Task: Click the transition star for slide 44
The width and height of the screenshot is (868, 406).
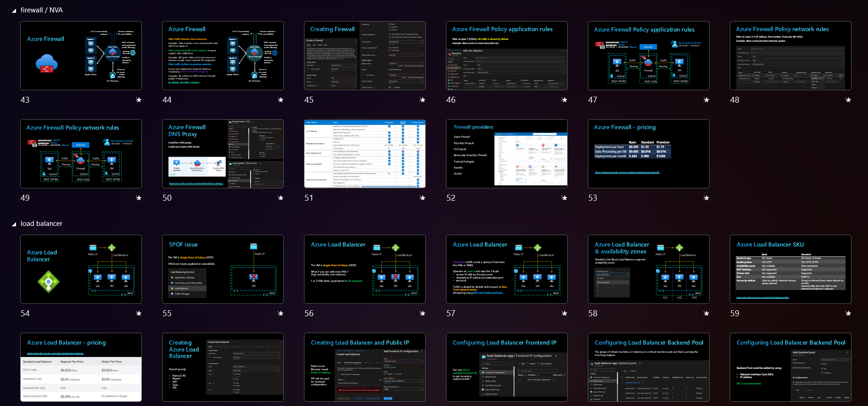Action: [x=281, y=100]
